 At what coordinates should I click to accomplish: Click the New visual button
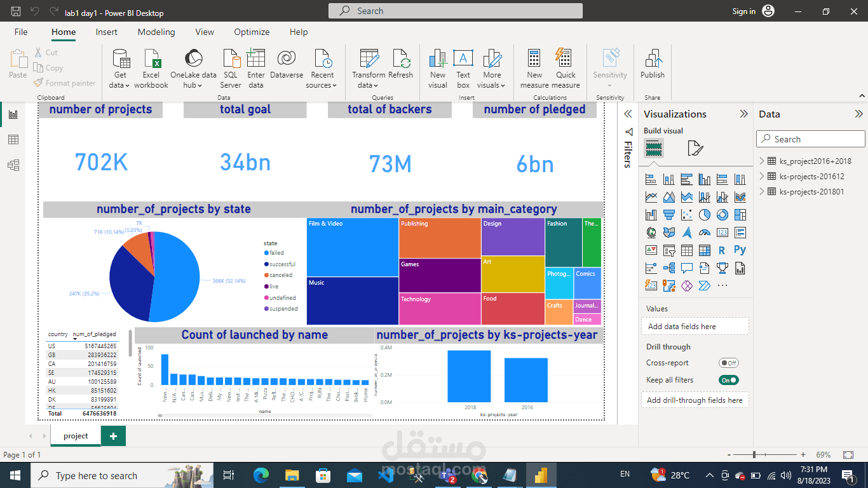pyautogui.click(x=438, y=69)
